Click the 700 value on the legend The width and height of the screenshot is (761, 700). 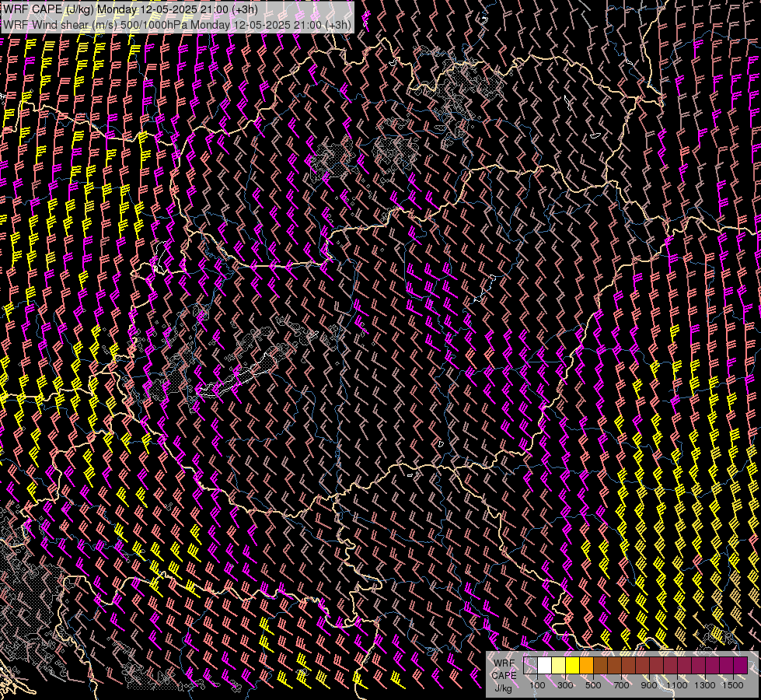(621, 685)
